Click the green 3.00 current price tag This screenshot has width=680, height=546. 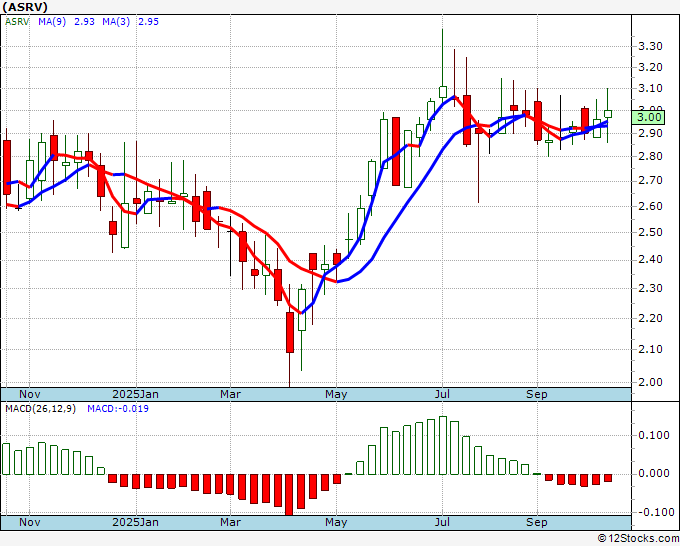(649, 116)
